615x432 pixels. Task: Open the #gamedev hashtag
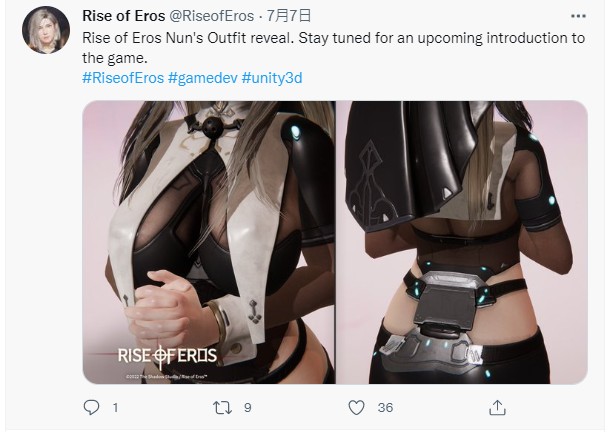tap(203, 78)
